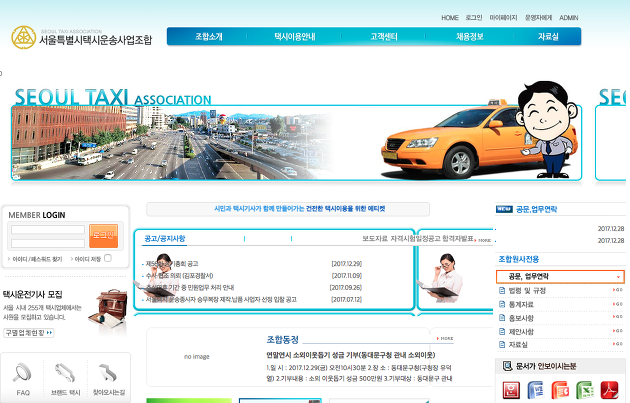Open news 연말연시 소외이웃돕기 성금 기부
630x403 pixels.
point(350,355)
